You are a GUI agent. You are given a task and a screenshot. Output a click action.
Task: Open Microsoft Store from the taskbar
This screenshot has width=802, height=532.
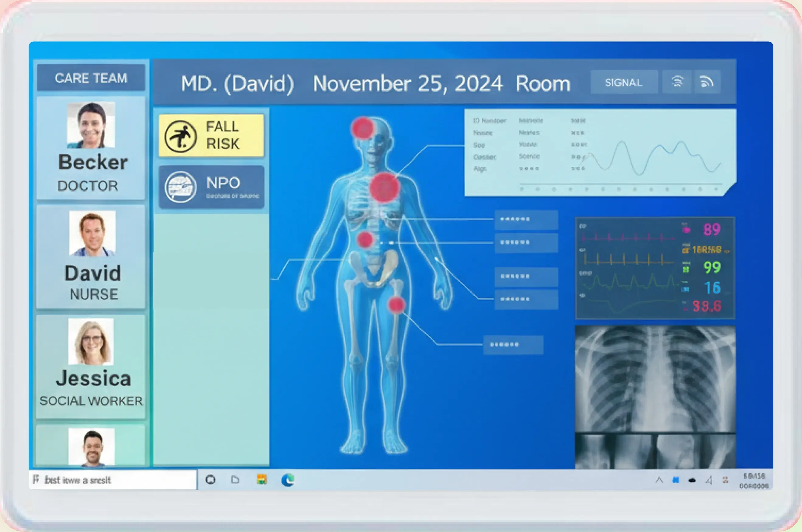(262, 479)
